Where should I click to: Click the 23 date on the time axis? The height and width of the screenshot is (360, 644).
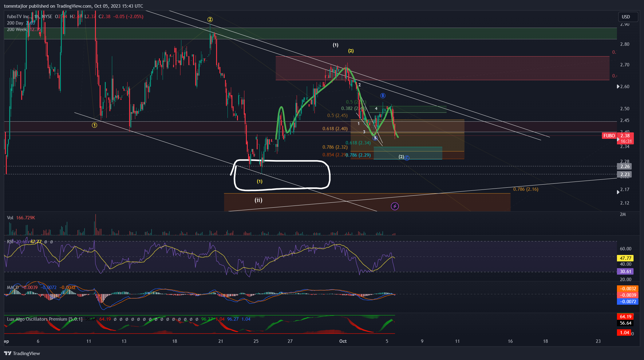click(x=598, y=341)
